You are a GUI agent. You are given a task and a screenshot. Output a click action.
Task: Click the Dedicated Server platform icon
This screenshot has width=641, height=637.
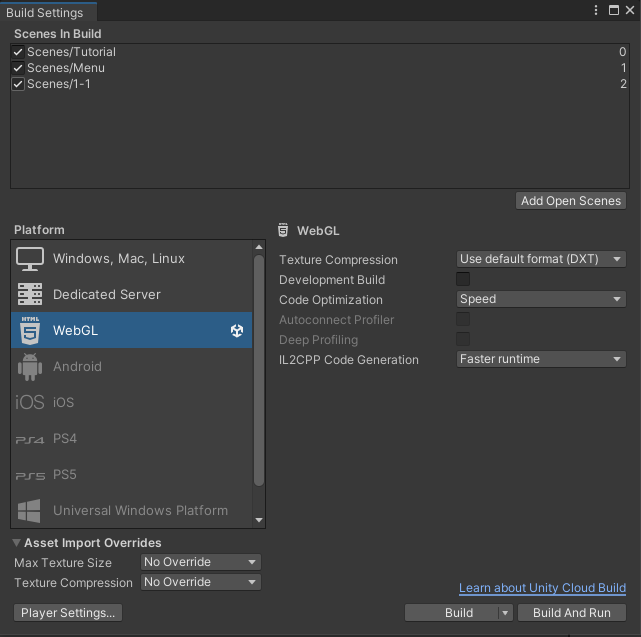coord(30,295)
